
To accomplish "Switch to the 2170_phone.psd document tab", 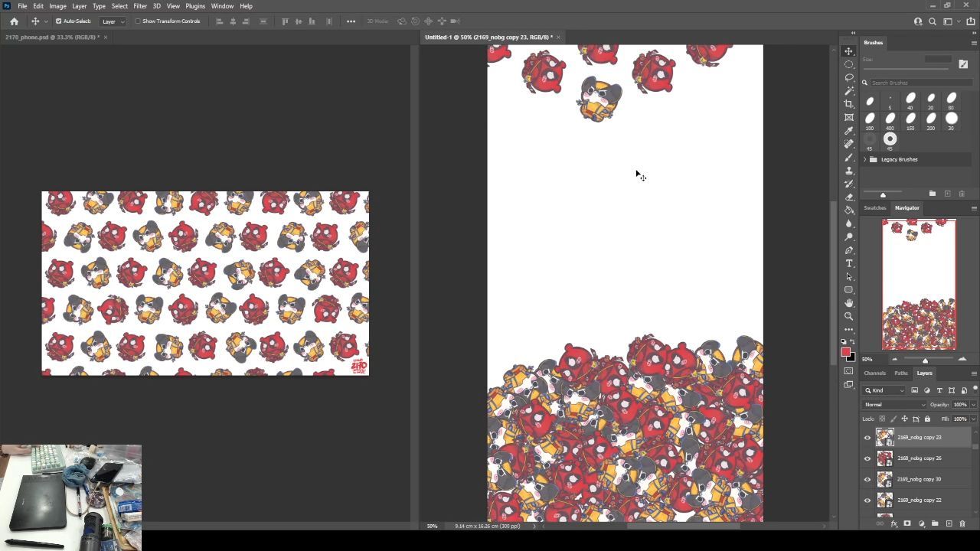I will tap(51, 37).
